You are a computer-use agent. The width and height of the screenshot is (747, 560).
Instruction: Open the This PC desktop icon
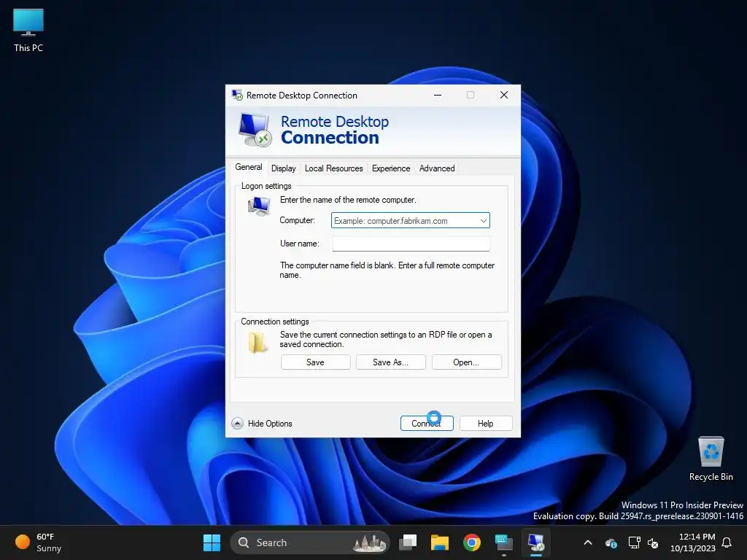tap(28, 31)
